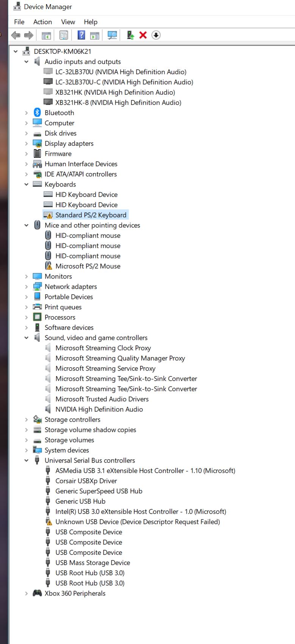
Task: Click the Properties toolbar icon
Action: coord(64,35)
